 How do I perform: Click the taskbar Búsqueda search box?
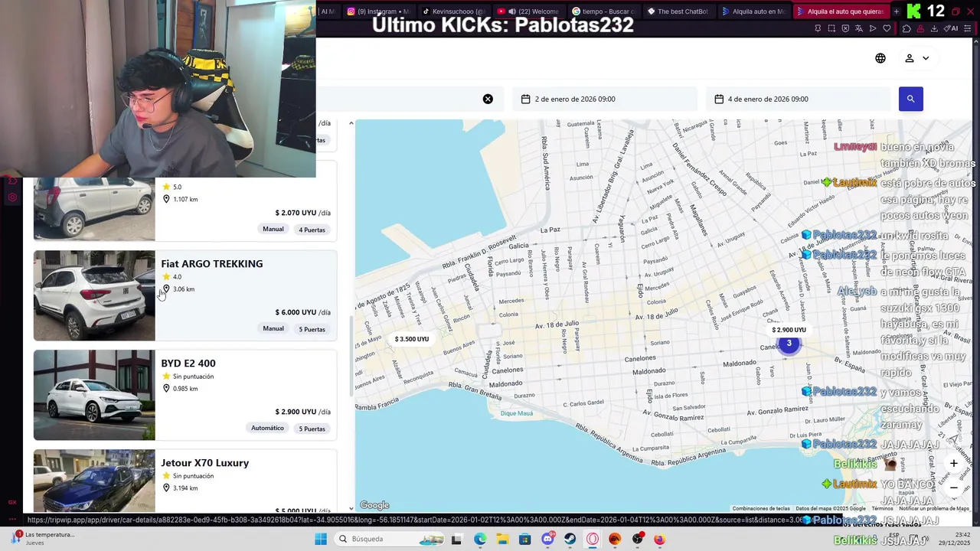388,539
